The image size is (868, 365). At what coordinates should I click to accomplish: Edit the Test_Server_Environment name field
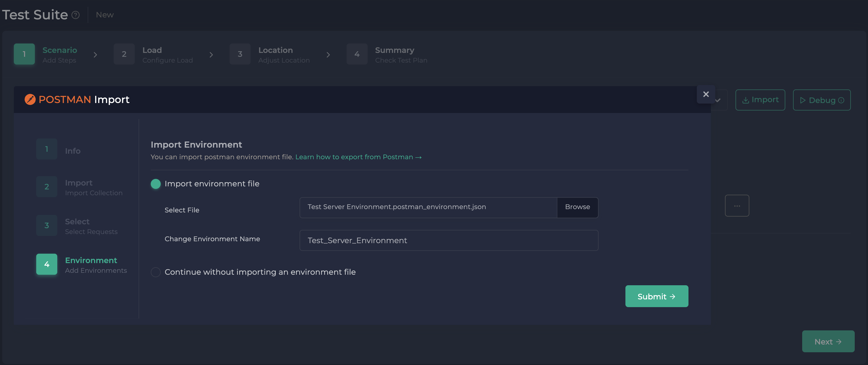click(x=448, y=240)
